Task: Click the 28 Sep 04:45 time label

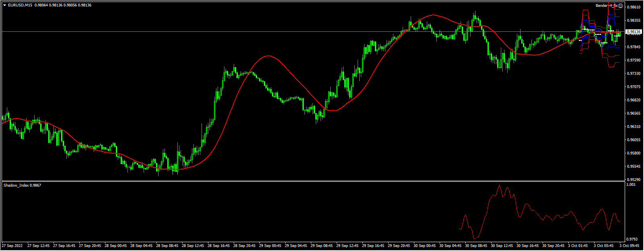Action: [x=142, y=245]
